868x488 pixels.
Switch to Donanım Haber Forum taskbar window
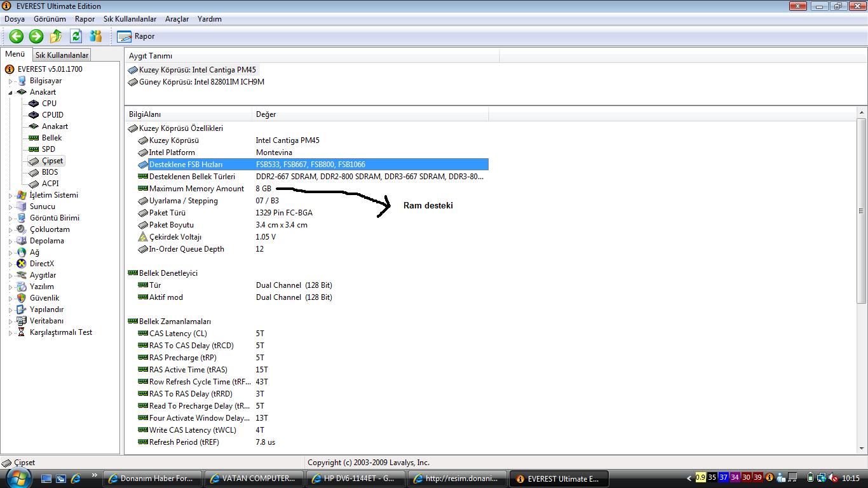click(154, 478)
